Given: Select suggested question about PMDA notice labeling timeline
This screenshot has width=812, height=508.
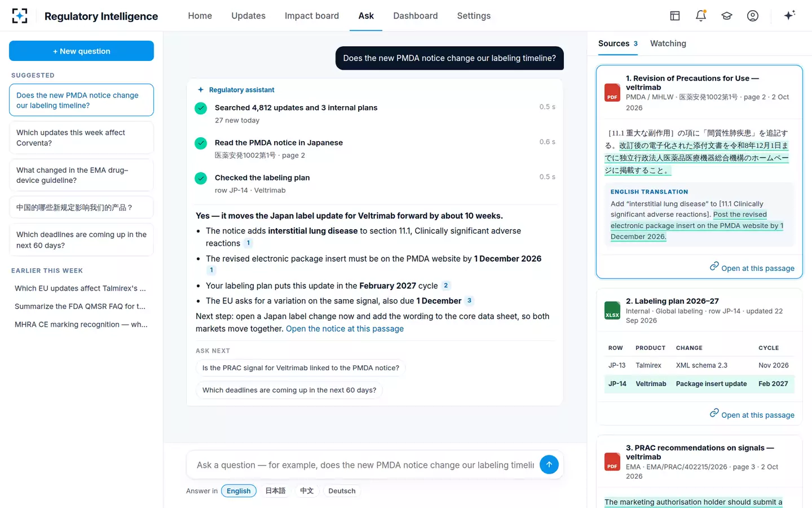Looking at the screenshot, I should click(x=81, y=100).
